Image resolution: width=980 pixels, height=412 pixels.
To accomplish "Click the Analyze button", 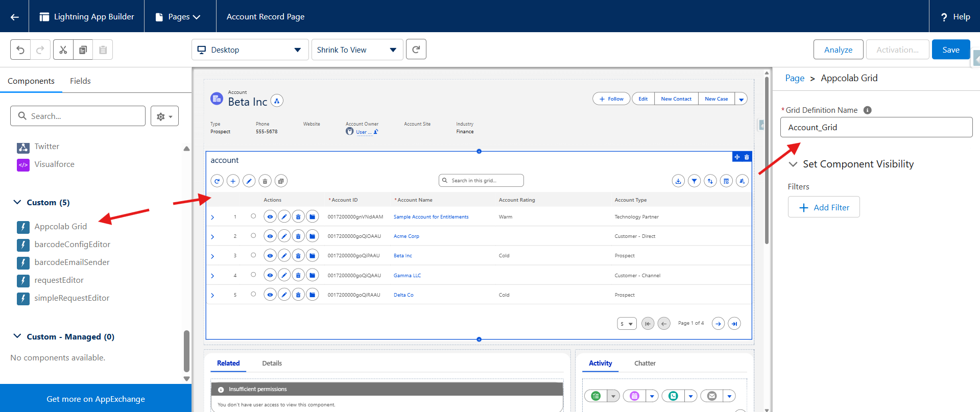I will pyautogui.click(x=839, y=50).
